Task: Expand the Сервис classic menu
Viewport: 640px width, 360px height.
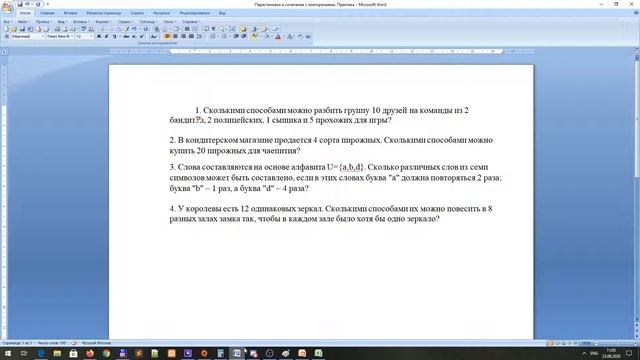Action: [125, 21]
